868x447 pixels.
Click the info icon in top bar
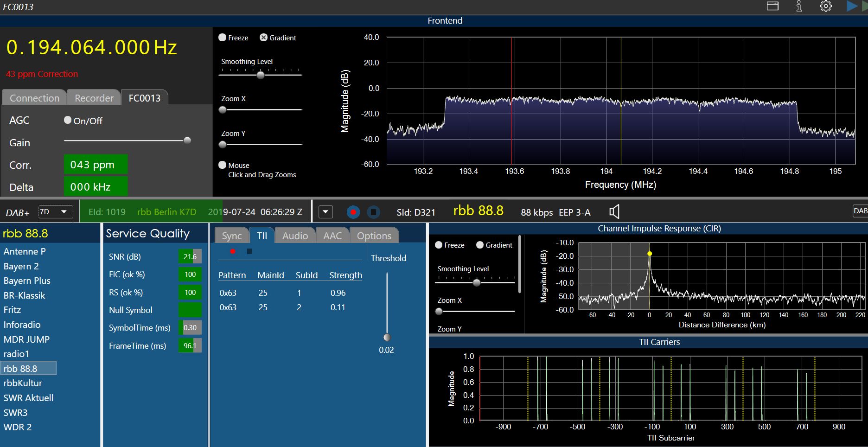(x=799, y=6)
